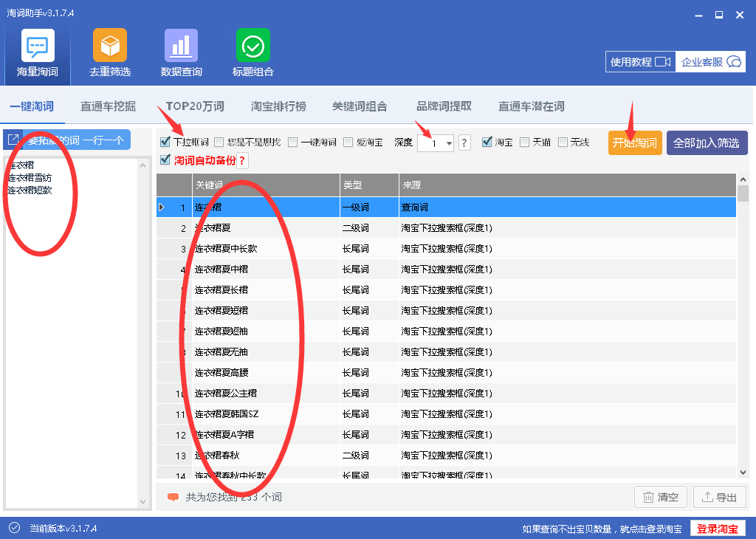The width and height of the screenshot is (756, 539).
Task: Select the row 连衣裙春秋
Action: point(447,456)
